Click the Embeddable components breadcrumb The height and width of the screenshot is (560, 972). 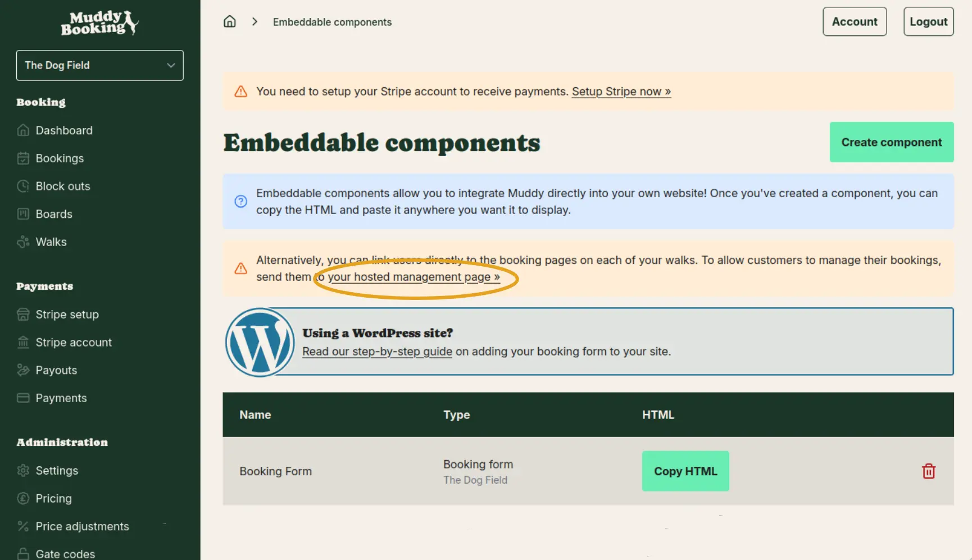pyautogui.click(x=332, y=22)
